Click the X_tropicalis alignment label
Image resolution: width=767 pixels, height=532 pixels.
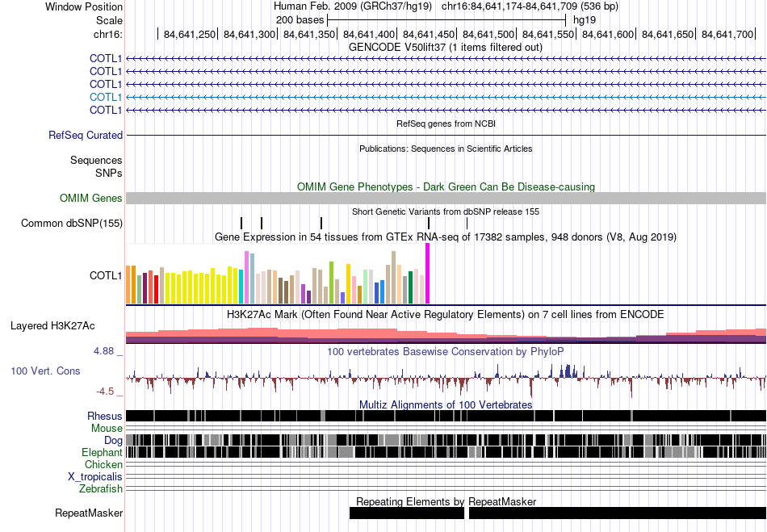click(x=95, y=477)
